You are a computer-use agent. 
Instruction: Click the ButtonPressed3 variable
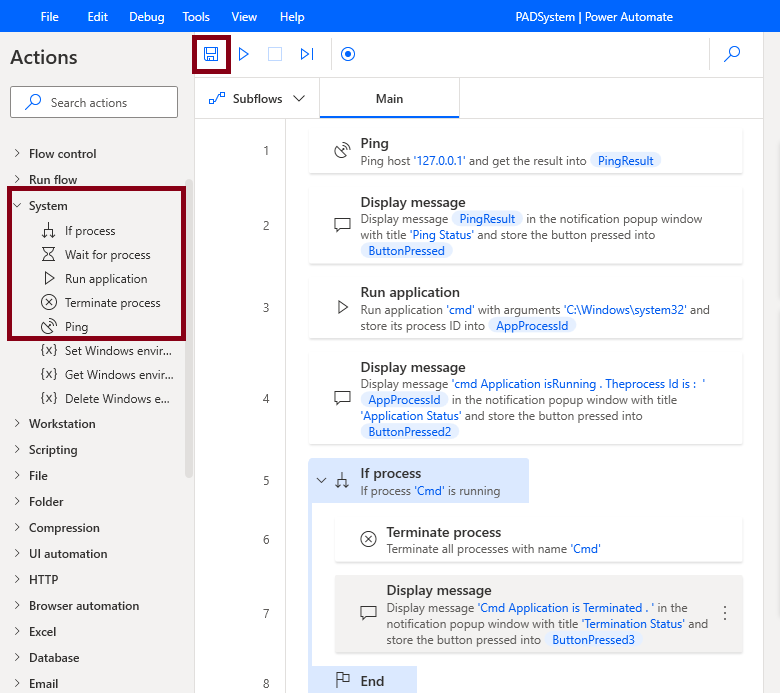click(593, 640)
